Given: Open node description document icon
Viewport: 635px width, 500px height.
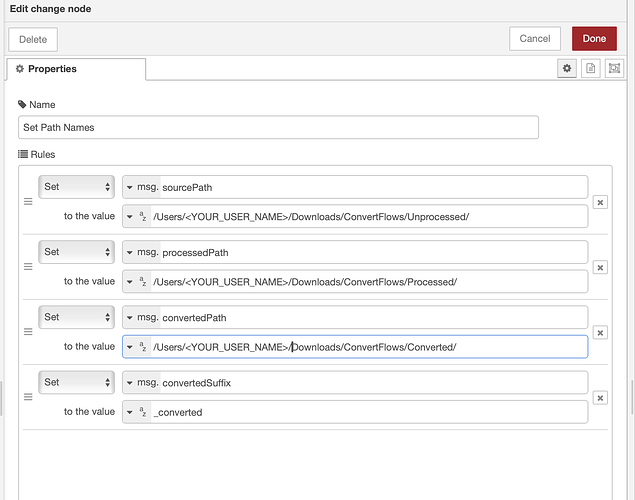Looking at the screenshot, I should click(591, 69).
